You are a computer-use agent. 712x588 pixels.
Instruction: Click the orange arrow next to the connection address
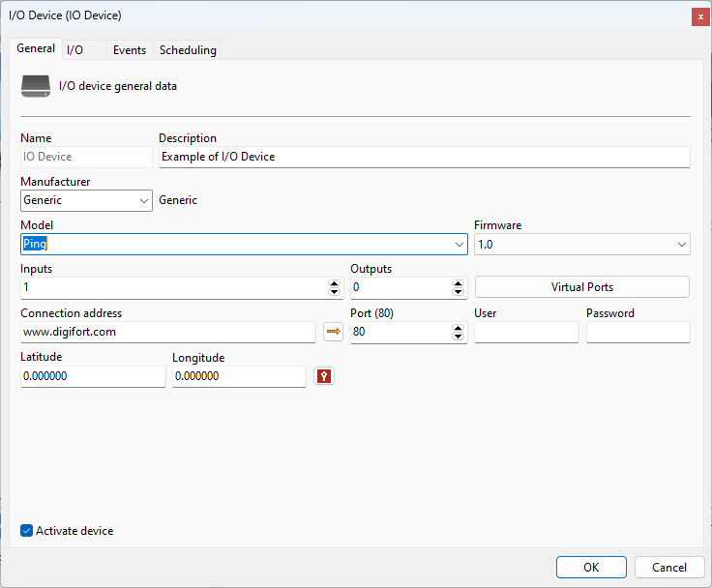(334, 332)
